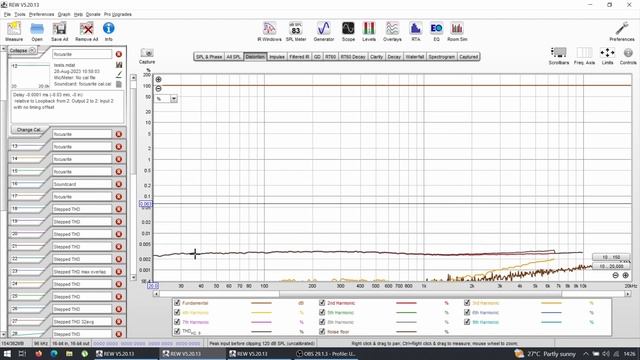Image resolution: width=640 pixels, height=360 pixels.
Task: Toggle the THD trace checkbox
Action: coord(177,331)
